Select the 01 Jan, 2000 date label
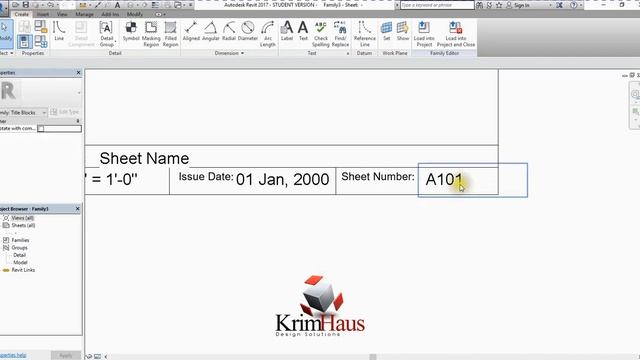Viewport: 640px width, 360px height. (x=282, y=180)
